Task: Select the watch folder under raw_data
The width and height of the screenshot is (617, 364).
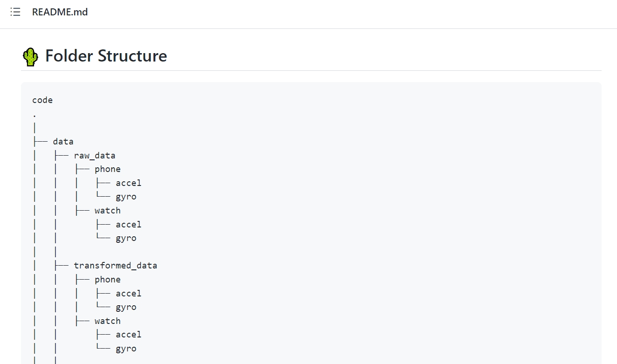Action: coord(107,210)
